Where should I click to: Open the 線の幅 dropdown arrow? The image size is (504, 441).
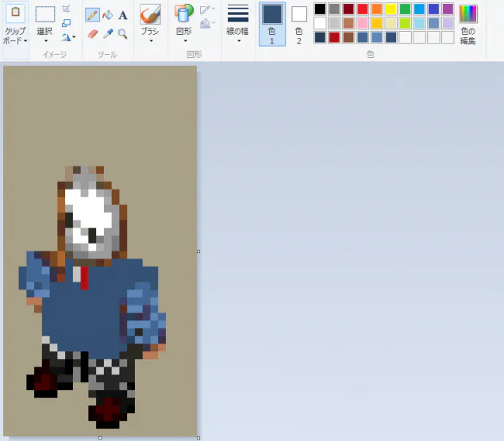tap(239, 40)
